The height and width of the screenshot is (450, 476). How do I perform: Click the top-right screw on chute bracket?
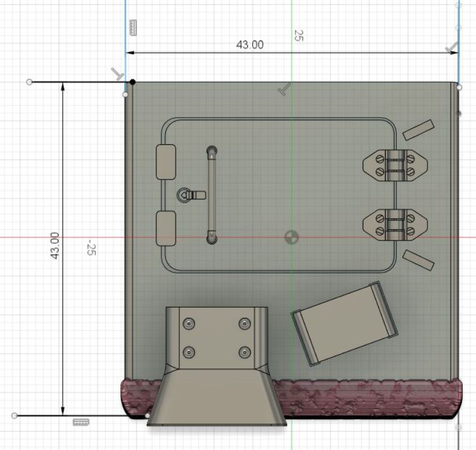point(245,324)
